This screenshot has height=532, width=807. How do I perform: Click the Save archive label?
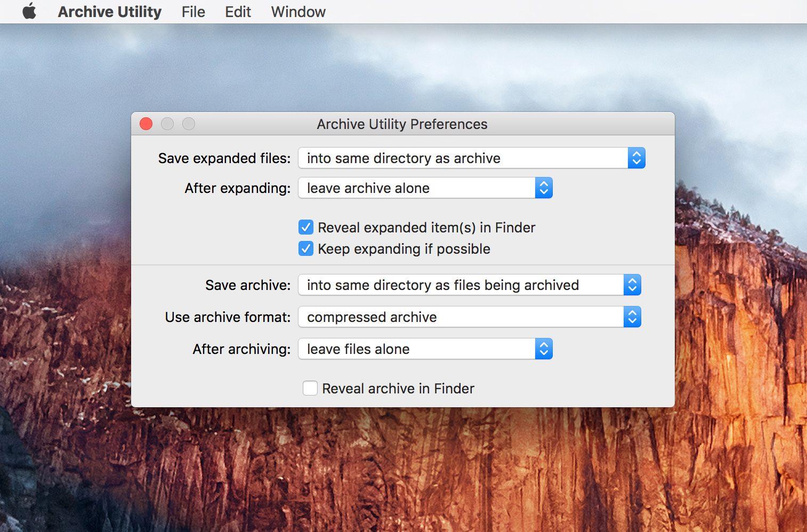point(248,285)
